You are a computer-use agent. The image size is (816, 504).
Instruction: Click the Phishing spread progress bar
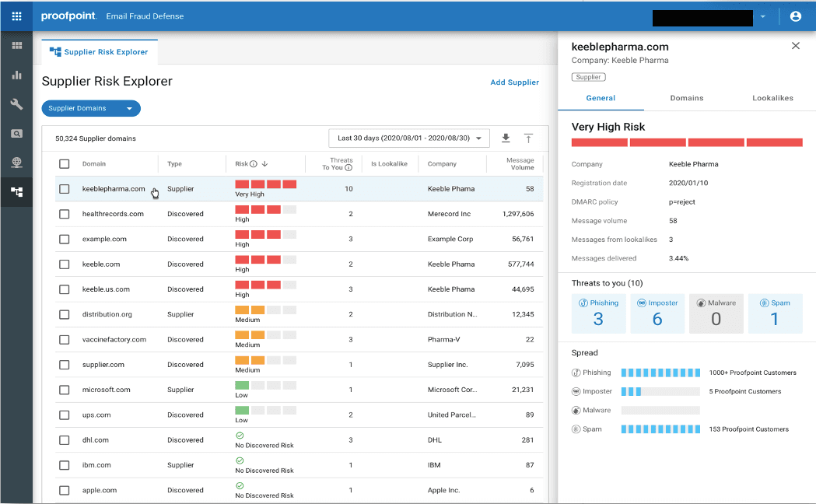(660, 373)
